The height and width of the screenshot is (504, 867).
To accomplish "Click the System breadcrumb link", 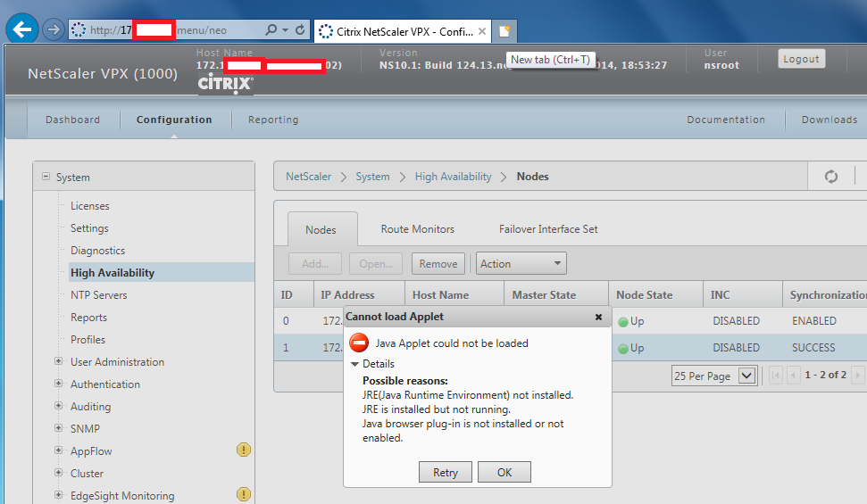I will click(372, 177).
